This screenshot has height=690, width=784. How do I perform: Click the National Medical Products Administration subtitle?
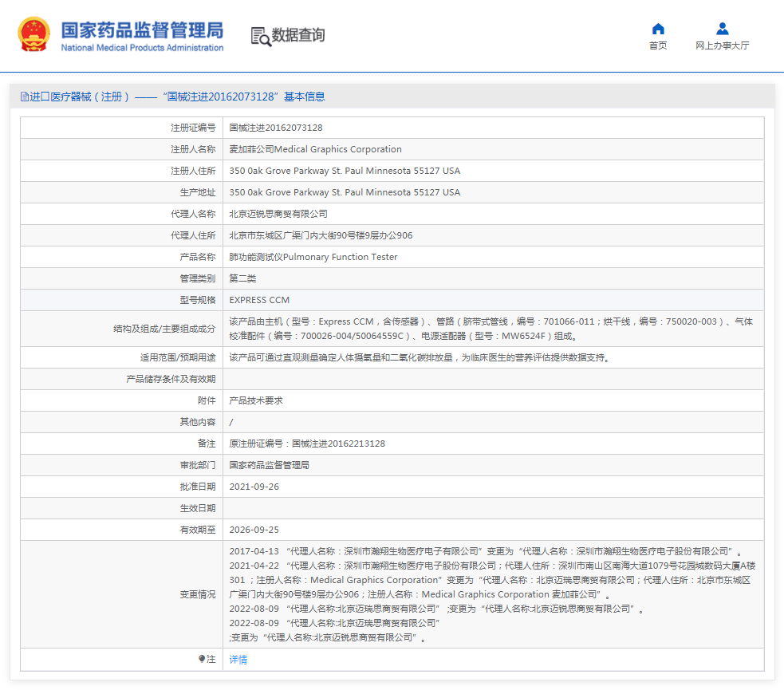[142, 48]
